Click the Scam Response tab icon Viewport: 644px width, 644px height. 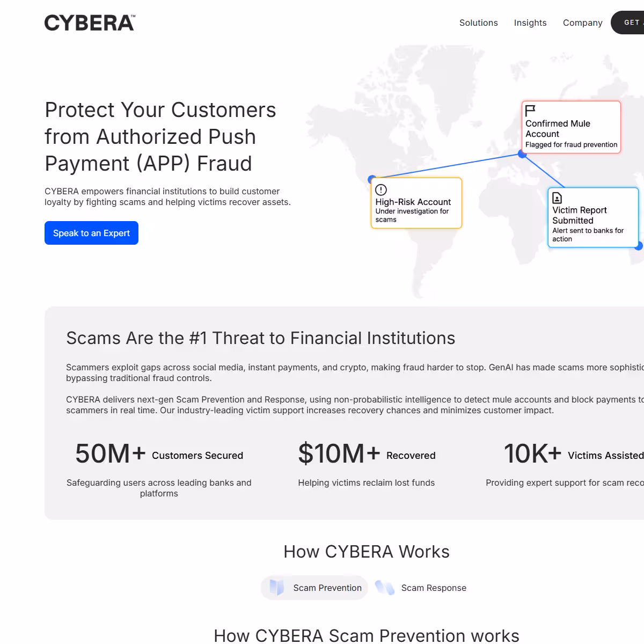pos(384,588)
